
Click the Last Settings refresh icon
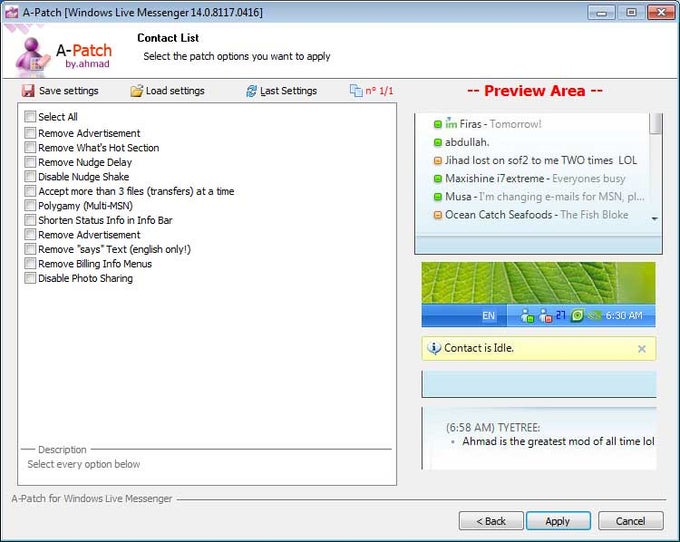point(251,91)
